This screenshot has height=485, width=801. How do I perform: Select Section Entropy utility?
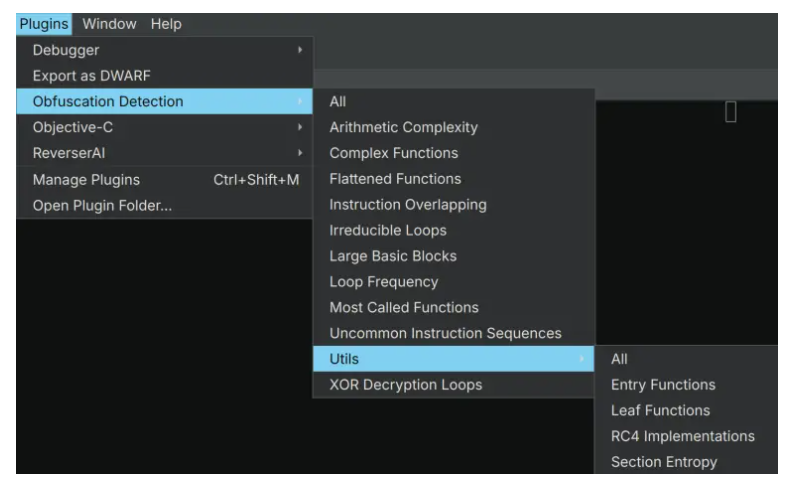[687, 461]
